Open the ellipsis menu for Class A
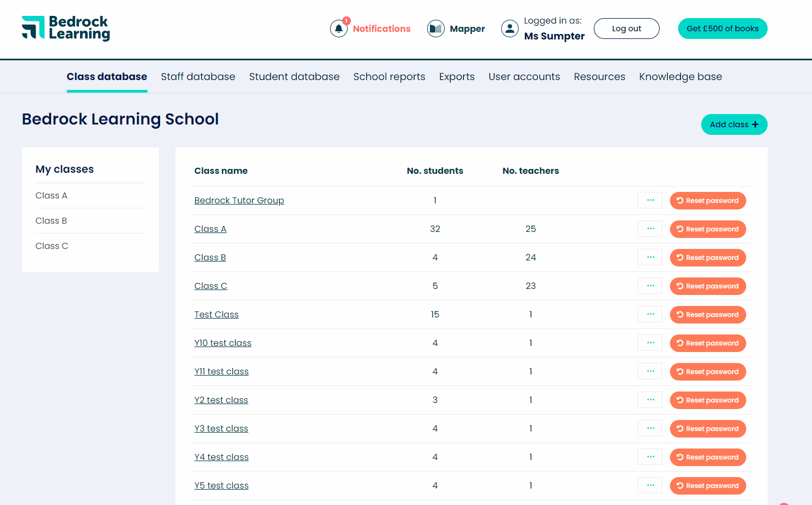Viewport: 812px width, 505px height. pos(650,229)
